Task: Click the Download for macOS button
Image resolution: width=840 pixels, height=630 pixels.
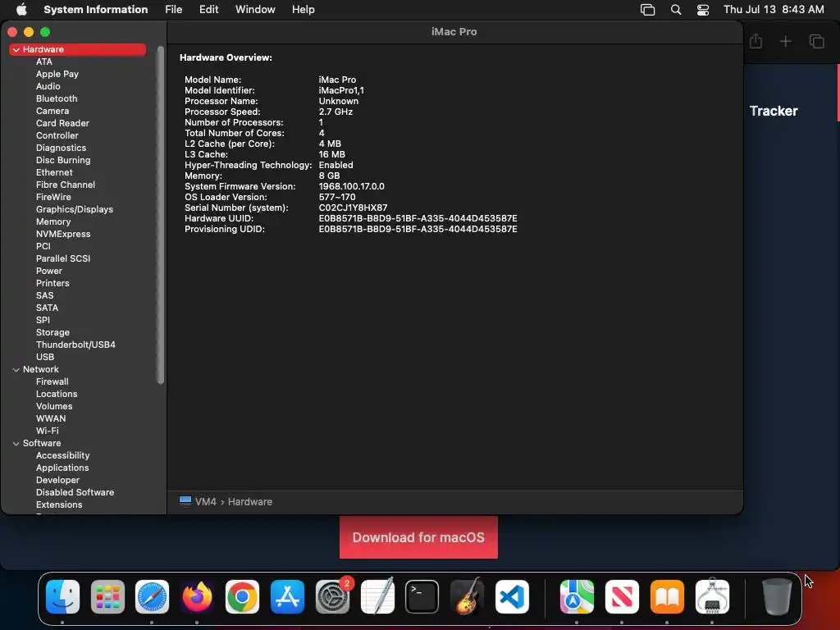Action: (418, 537)
